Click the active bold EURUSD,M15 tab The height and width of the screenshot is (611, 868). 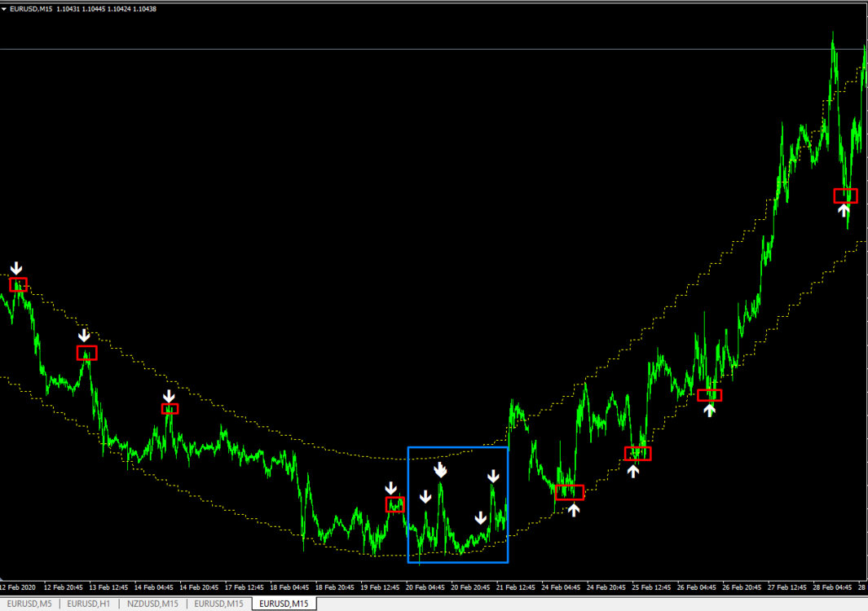[284, 604]
